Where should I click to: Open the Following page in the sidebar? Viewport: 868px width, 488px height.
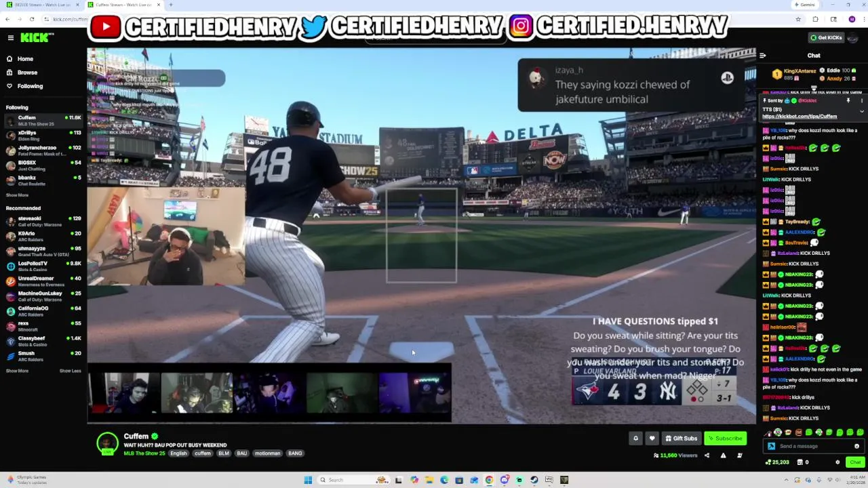pos(30,86)
